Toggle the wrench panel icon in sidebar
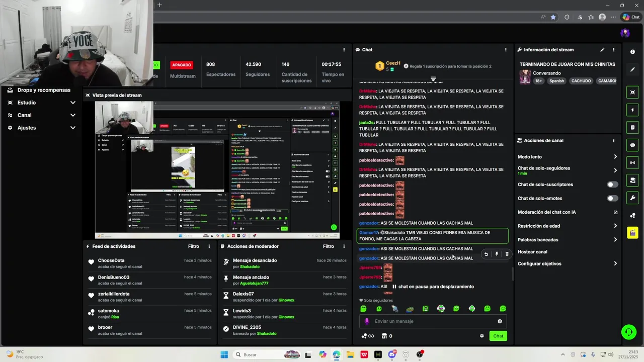644x362 pixels. pos(632,198)
